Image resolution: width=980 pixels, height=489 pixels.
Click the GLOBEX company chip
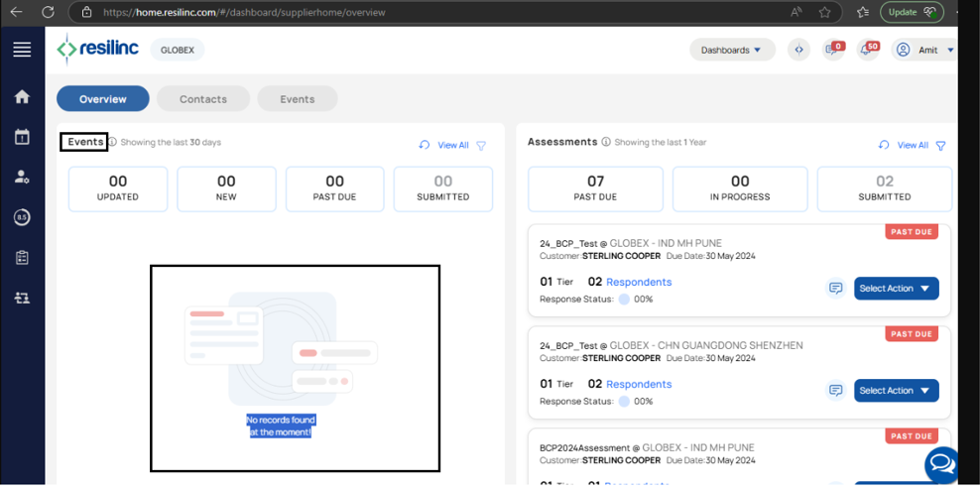(178, 50)
